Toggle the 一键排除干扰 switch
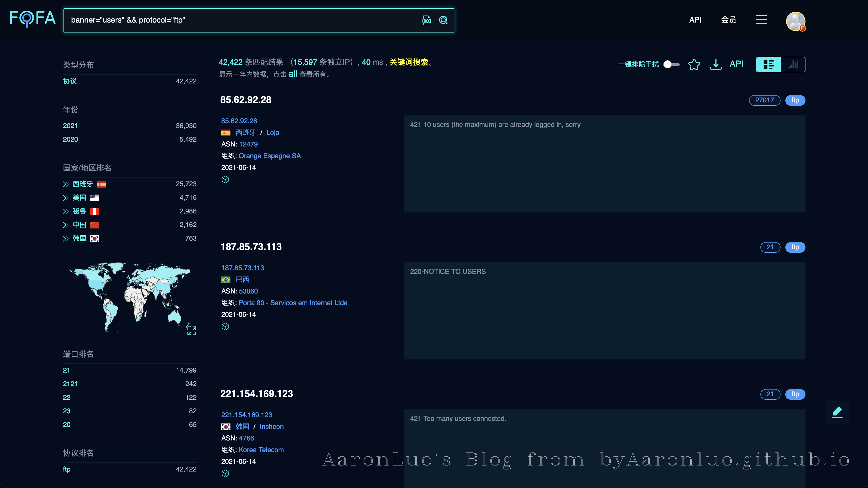This screenshot has height=488, width=868. (671, 64)
